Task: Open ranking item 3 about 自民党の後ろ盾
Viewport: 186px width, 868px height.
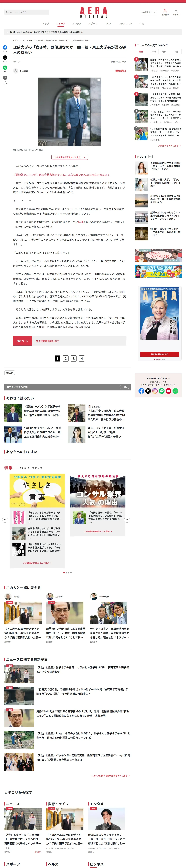Action: click(158, 99)
